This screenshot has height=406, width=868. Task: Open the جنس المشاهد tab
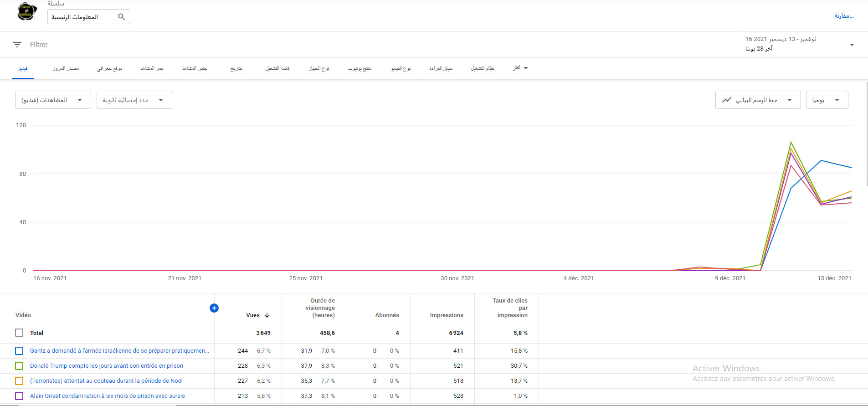click(195, 68)
